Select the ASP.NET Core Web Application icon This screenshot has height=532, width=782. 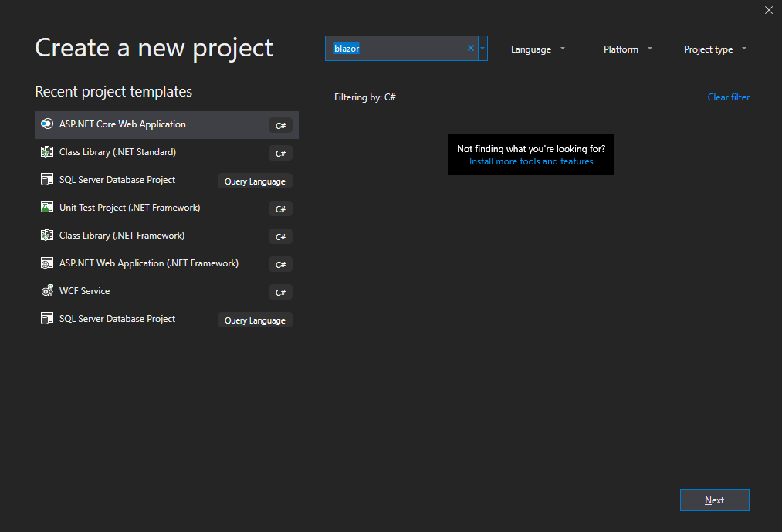47,124
